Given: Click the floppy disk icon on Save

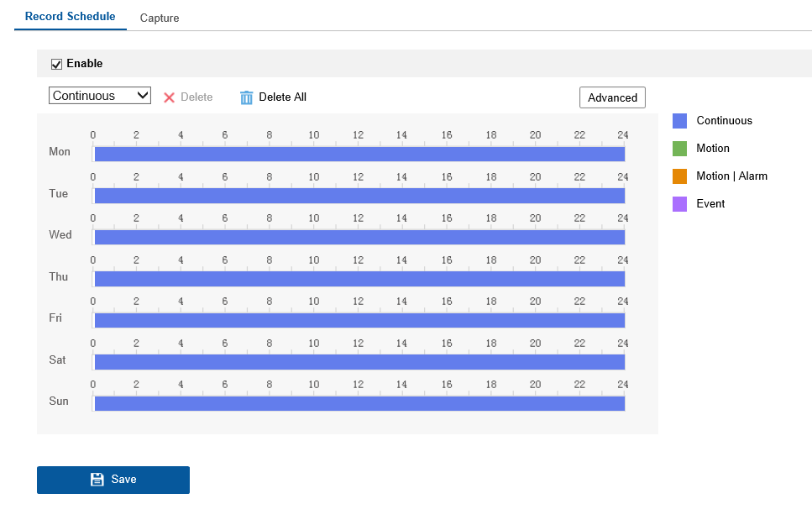Looking at the screenshot, I should click(97, 480).
